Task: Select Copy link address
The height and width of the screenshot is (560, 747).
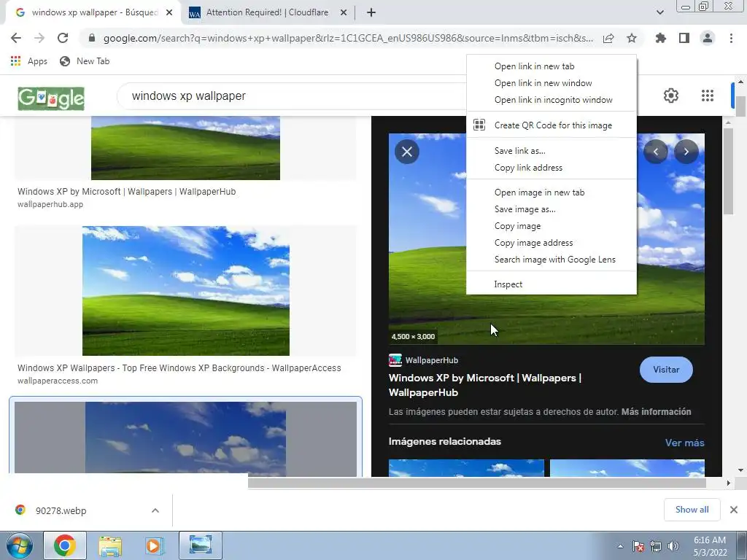Action: point(551,167)
